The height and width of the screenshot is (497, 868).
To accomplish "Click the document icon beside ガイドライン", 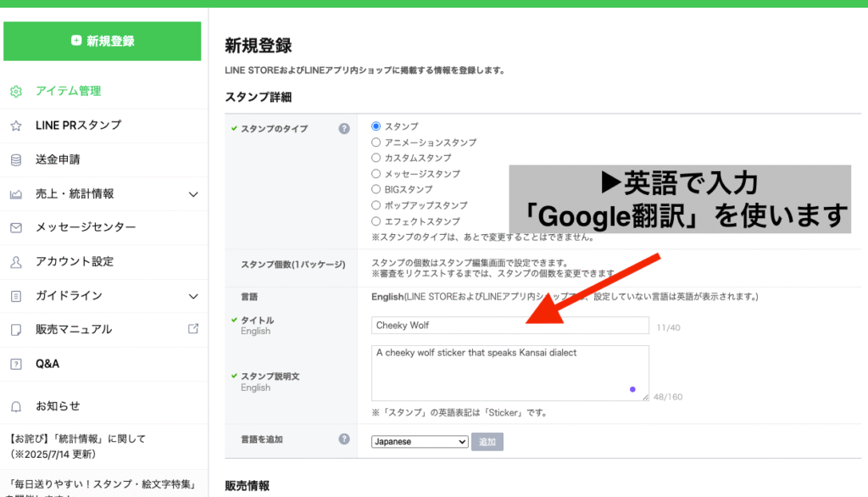I will (x=16, y=297).
